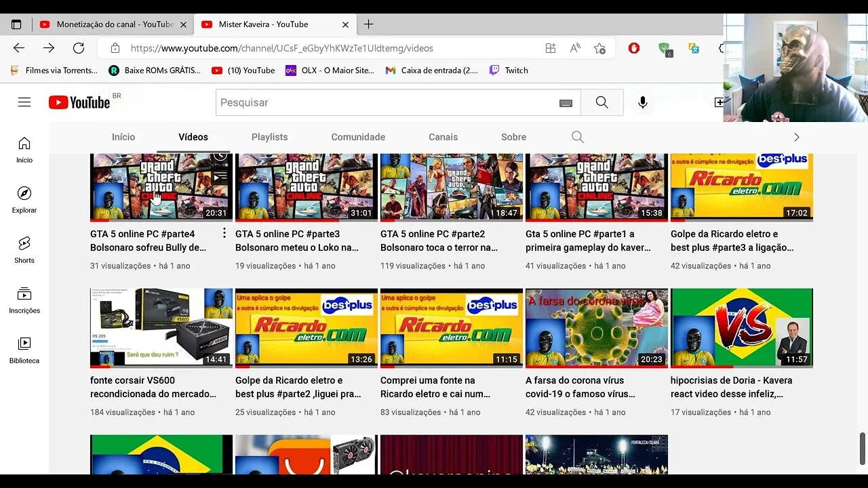Viewport: 868px width, 488px height.
Task: Click the page vertical scrollbar thumb
Action: coord(863,449)
